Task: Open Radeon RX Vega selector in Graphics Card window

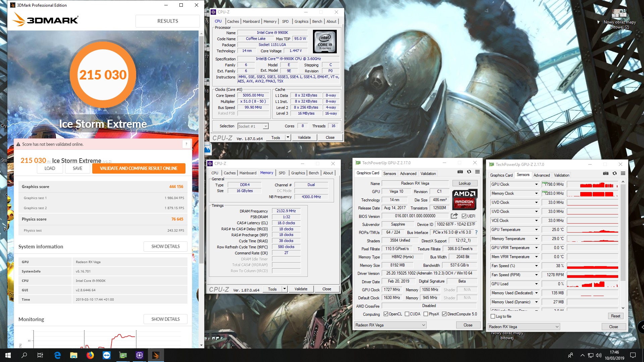Action: [390, 325]
